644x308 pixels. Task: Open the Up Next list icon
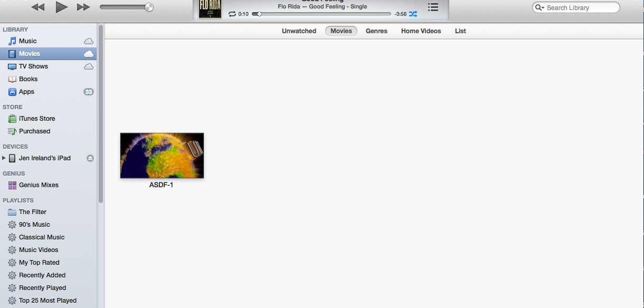[x=433, y=7]
